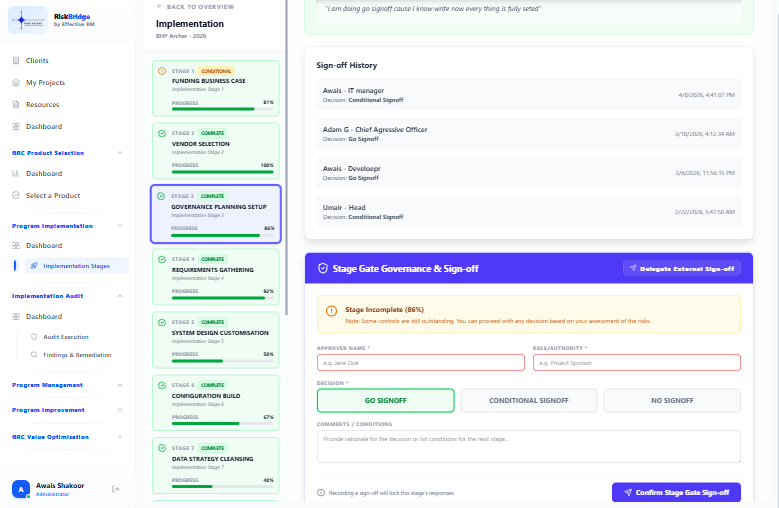Click the Implementation Audit Dashboard icon
This screenshot has height=508, width=779.
(16, 316)
